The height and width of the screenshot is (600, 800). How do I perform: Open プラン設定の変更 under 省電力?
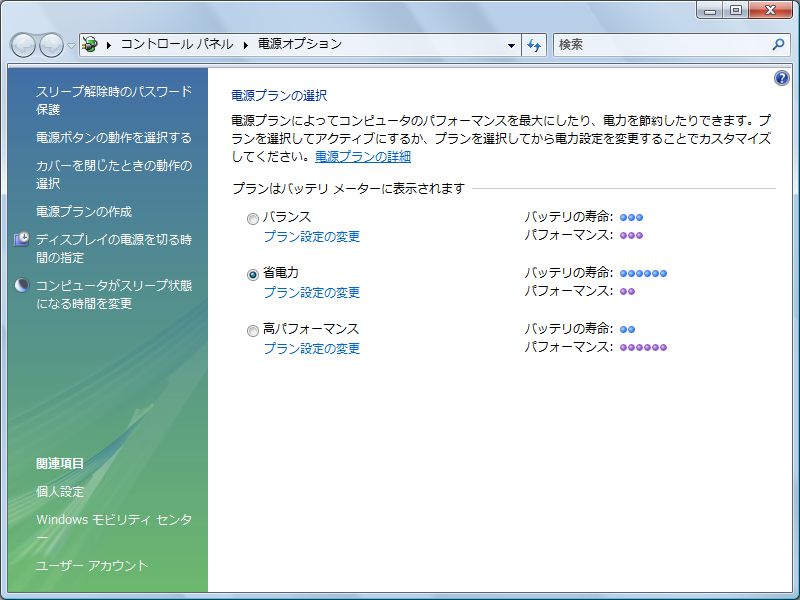(312, 292)
